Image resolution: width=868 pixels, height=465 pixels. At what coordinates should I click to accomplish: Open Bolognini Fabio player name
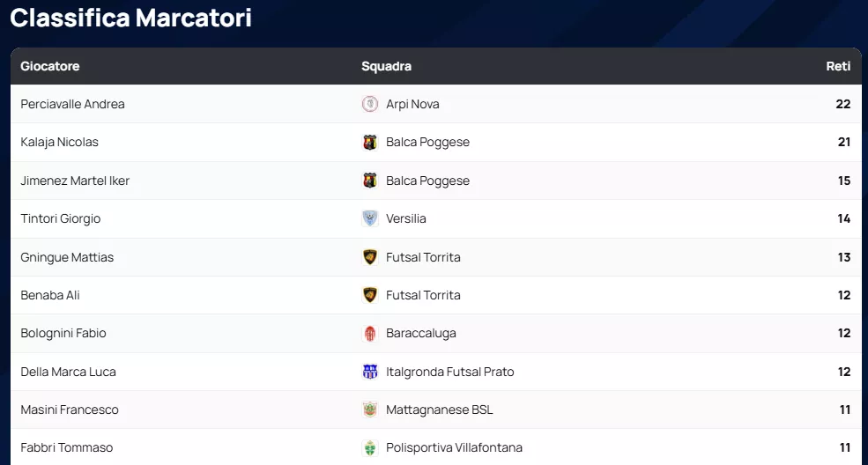(63, 333)
